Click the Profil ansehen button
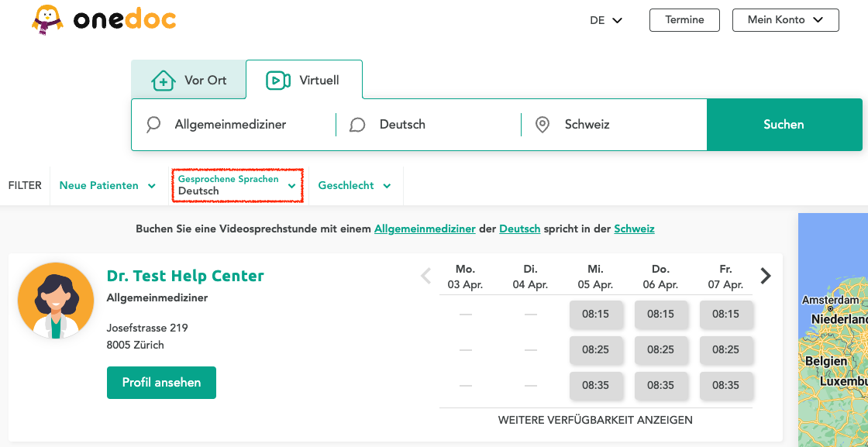Screen dimensions: 868x447 tap(161, 383)
